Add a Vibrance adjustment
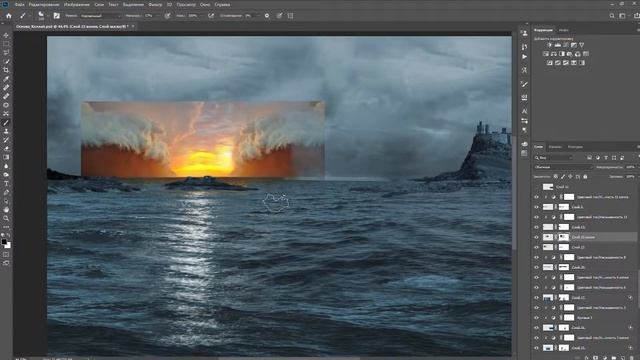 [x=582, y=45]
